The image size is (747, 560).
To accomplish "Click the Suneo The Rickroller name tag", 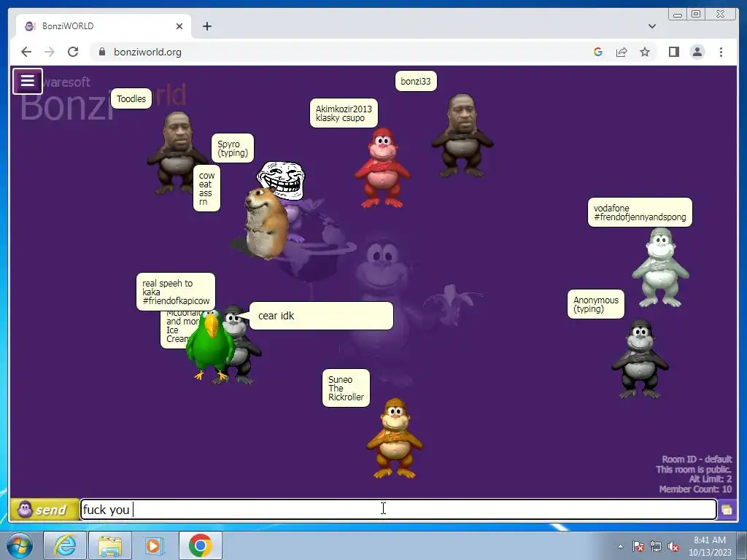I will point(346,388).
